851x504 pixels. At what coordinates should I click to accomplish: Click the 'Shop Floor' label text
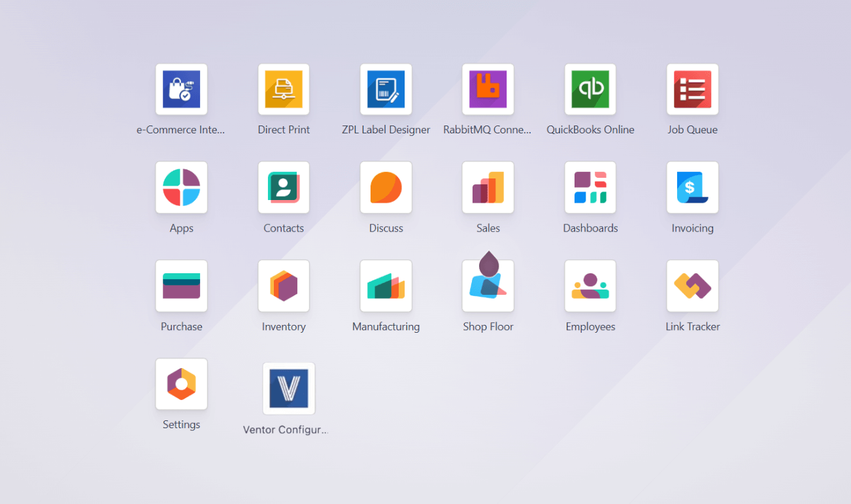point(488,326)
